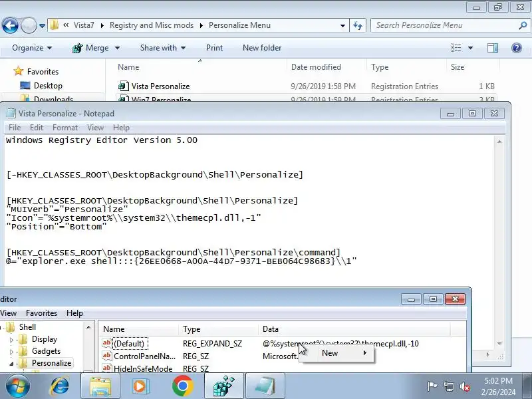Open the Organize menu
This screenshot has width=532, height=399.
(32, 48)
